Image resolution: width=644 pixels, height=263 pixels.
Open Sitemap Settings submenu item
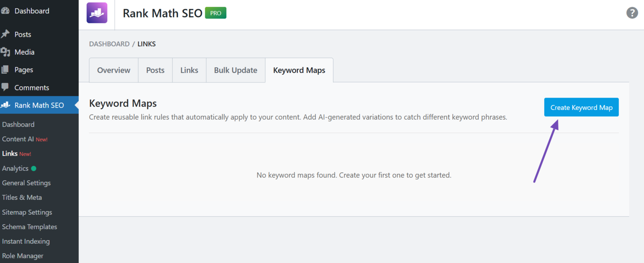[x=27, y=212]
